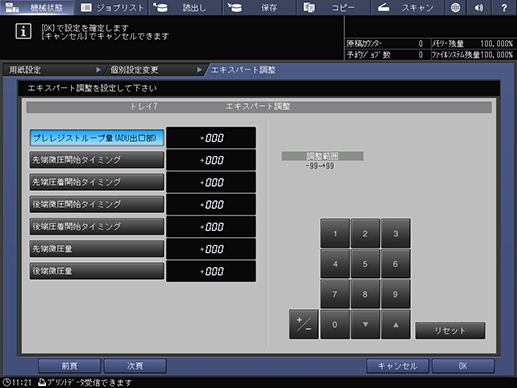The width and height of the screenshot is (517, 388).
Task: Select プレレジストループ量(ADU出口部) setting
Action: tap(97, 138)
